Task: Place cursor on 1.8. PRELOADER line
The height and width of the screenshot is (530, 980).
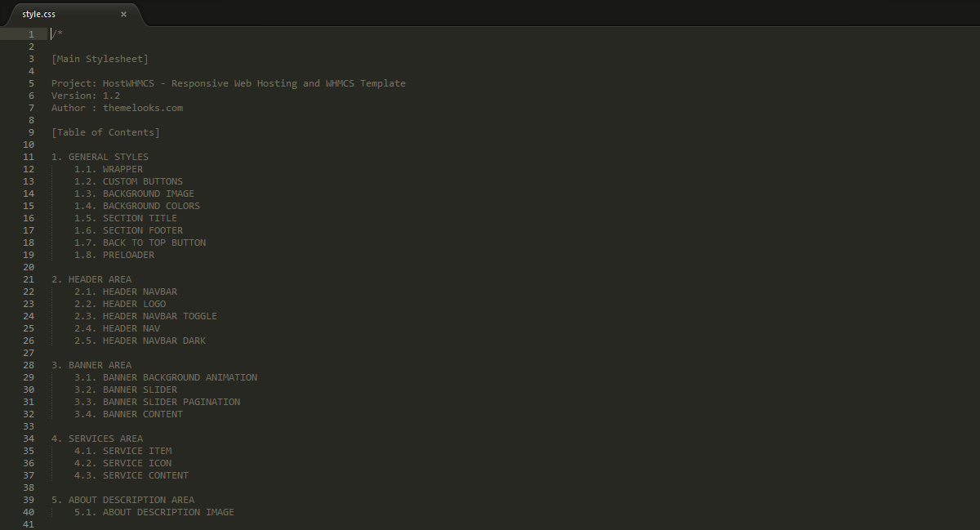Action: (114, 255)
